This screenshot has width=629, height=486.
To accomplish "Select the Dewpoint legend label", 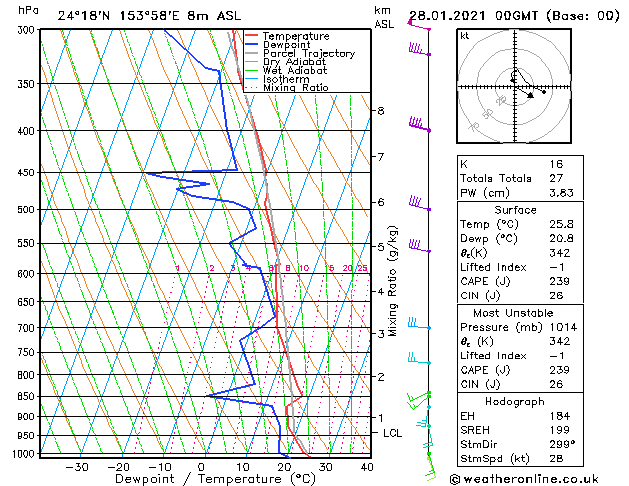I will (x=286, y=45).
